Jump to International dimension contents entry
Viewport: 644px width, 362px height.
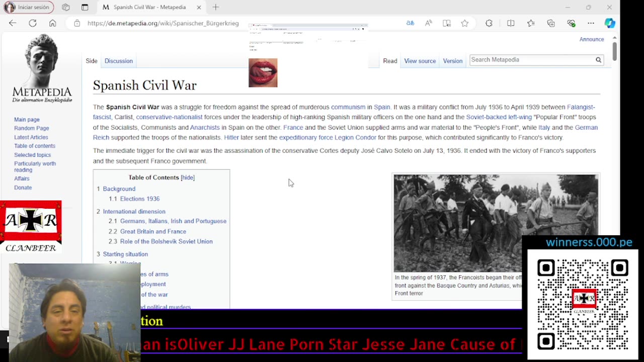(134, 212)
